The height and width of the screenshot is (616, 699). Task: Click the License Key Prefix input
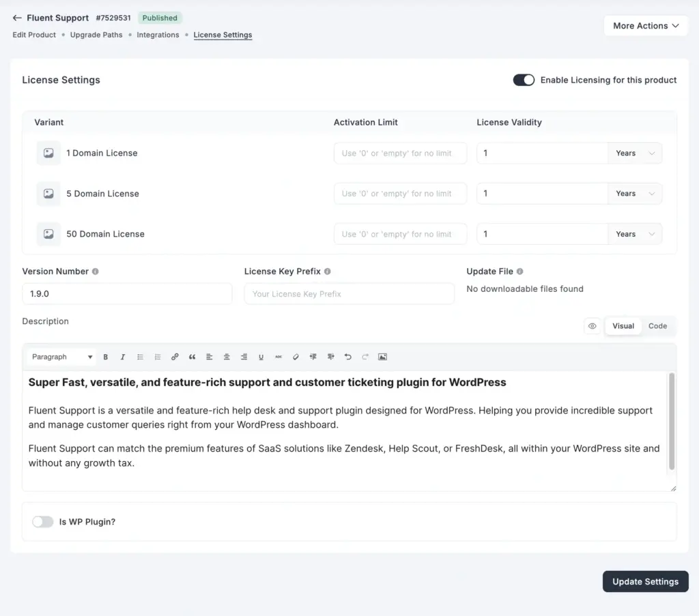(x=349, y=294)
